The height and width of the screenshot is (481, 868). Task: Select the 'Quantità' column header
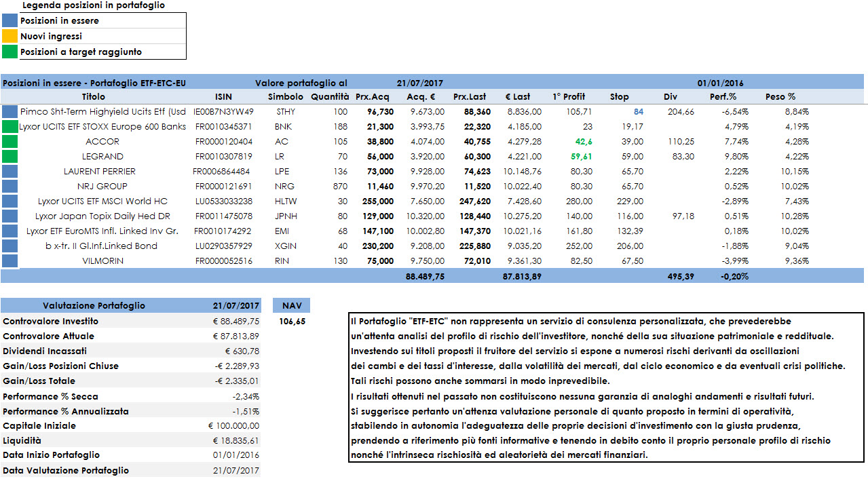(330, 97)
